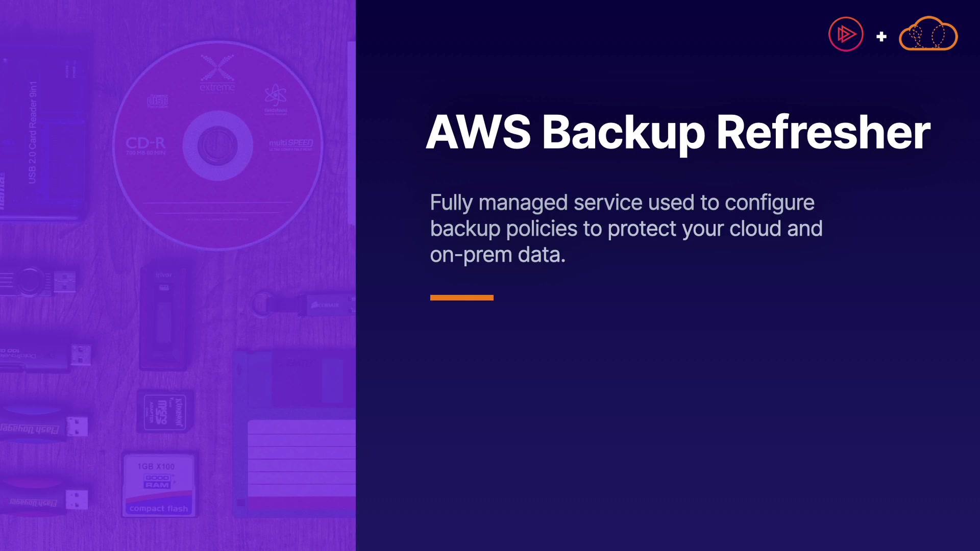Screen dimensions: 980x551
Task: Click the orange accent bar under the text
Action: tap(461, 297)
